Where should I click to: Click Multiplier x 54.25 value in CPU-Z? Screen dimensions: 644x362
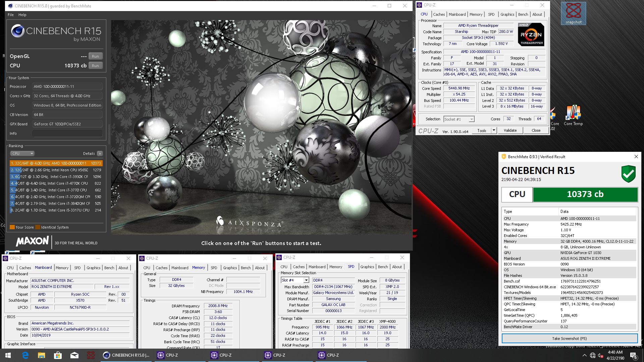pos(459,95)
